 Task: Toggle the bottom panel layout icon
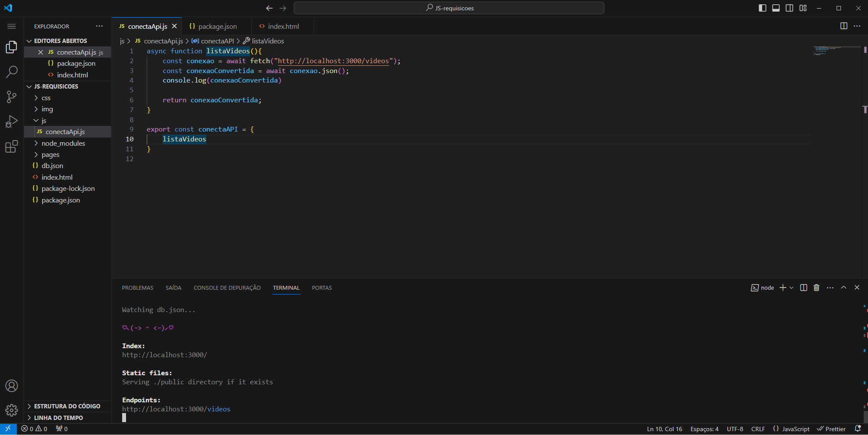coord(776,8)
